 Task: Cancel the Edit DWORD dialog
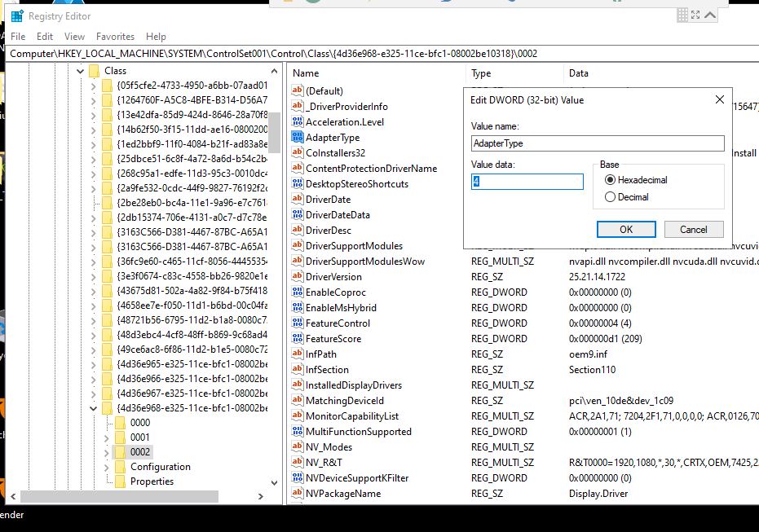click(694, 229)
